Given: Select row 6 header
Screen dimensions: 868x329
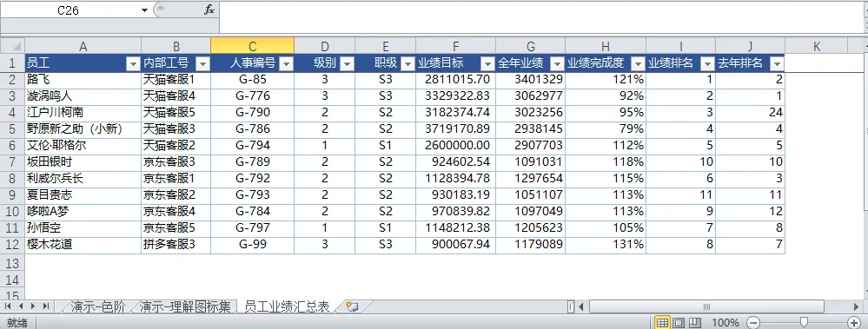Looking at the screenshot, I should [12, 146].
